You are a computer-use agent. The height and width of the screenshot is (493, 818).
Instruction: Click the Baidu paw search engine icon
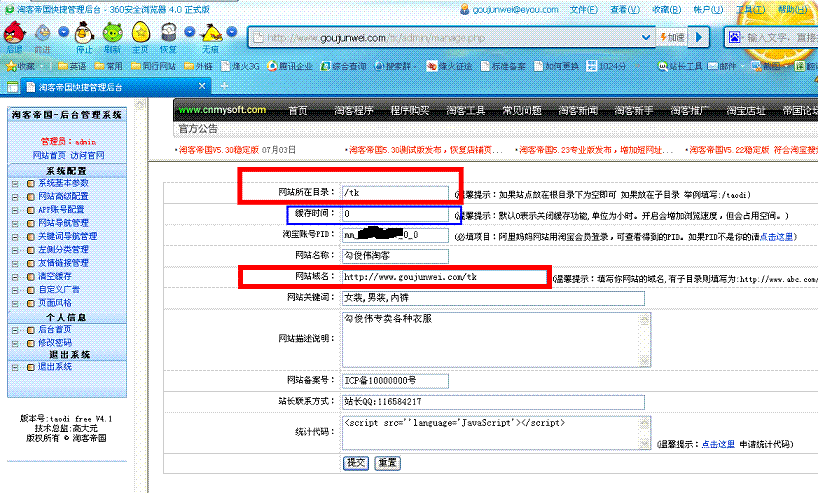click(734, 37)
